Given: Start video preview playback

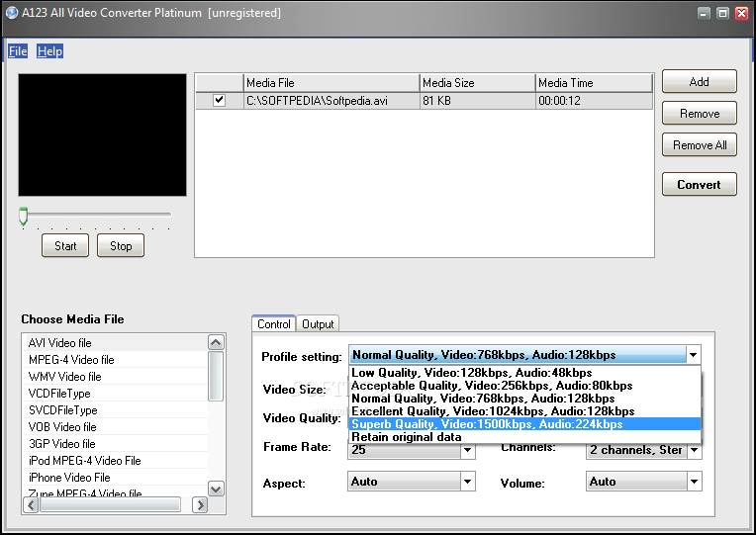Looking at the screenshot, I should [65, 246].
